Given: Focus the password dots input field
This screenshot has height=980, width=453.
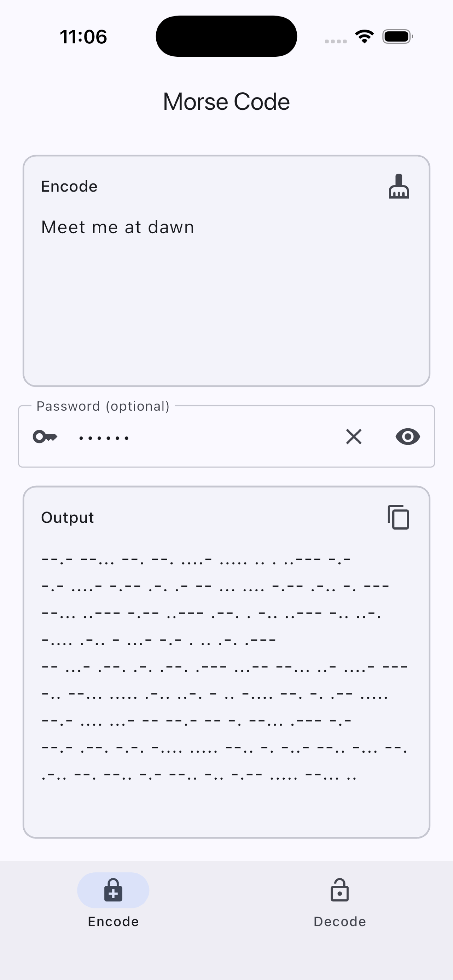Looking at the screenshot, I should (x=205, y=437).
